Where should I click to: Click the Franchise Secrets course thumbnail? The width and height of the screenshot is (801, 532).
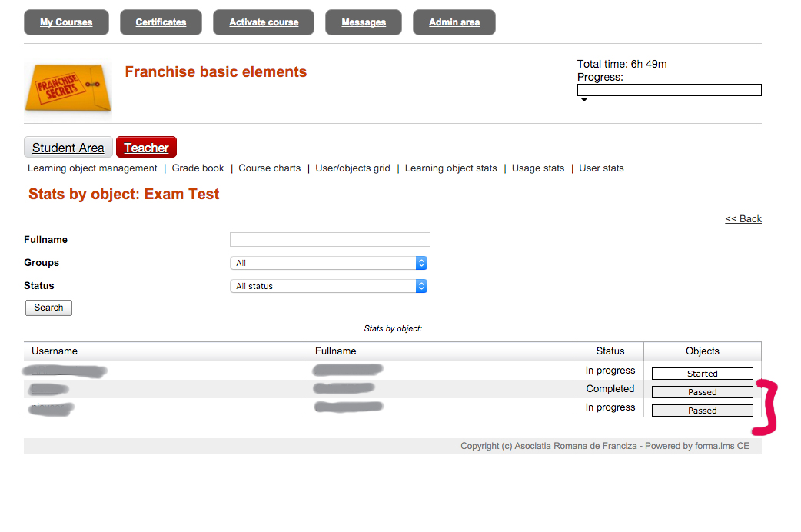click(68, 90)
